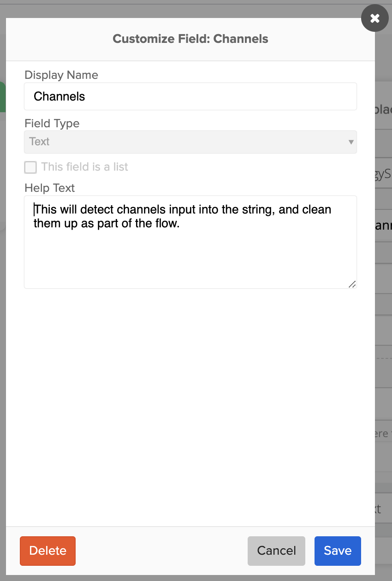Viewport: 392px width, 581px height.
Task: Click the empty dialog body below Help Text
Action: 190,406
